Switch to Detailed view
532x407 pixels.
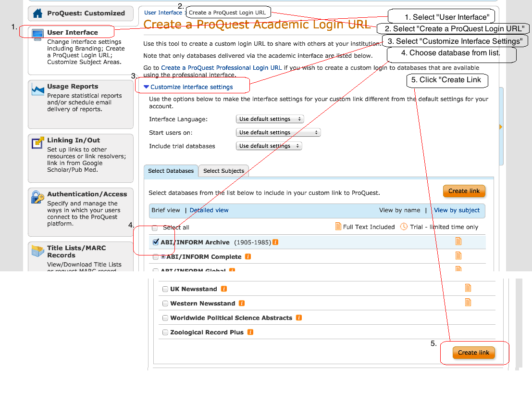[209, 210]
